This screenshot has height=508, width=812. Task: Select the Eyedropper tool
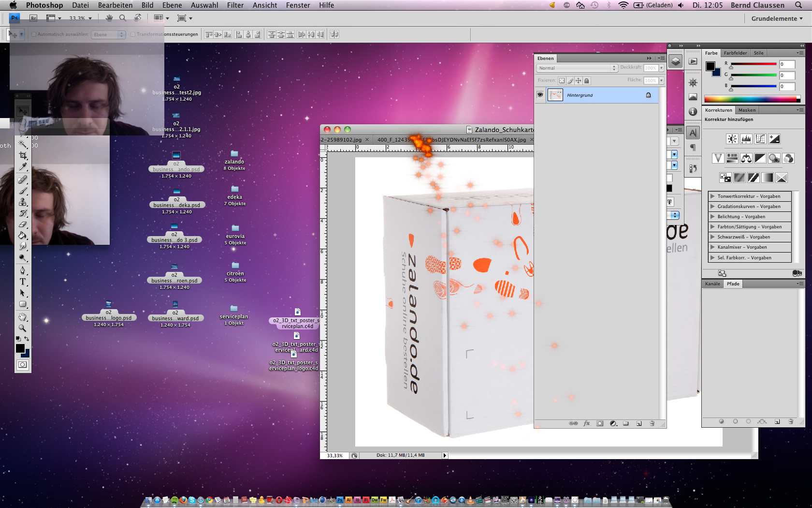pyautogui.click(x=23, y=167)
